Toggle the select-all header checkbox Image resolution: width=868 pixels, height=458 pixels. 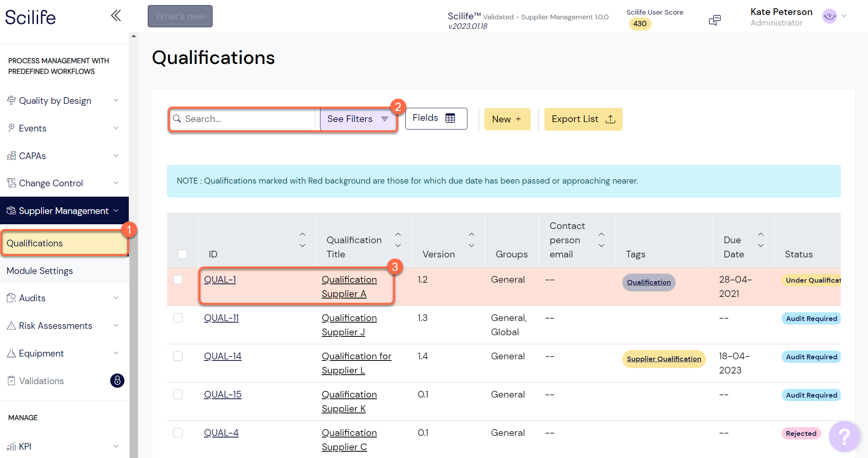click(183, 254)
